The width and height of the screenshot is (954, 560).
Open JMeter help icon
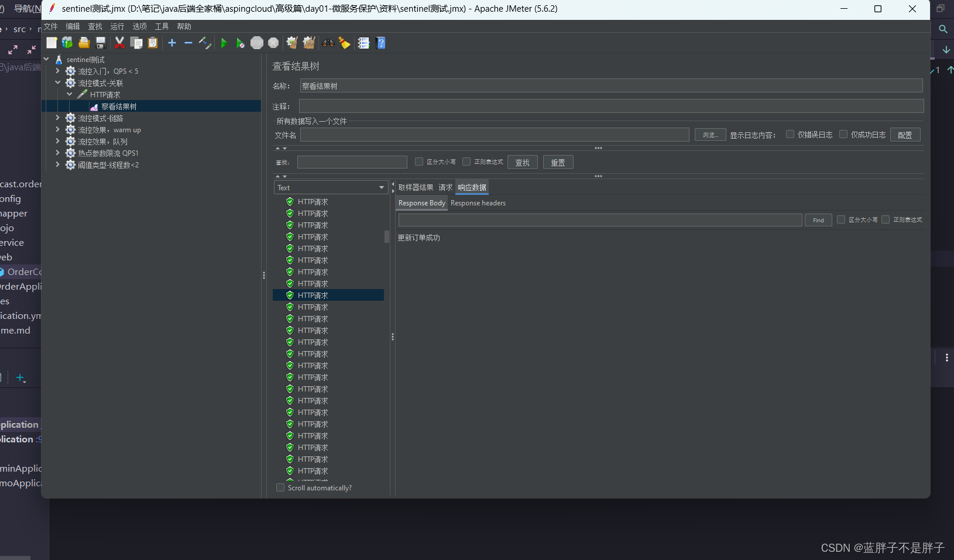[381, 43]
